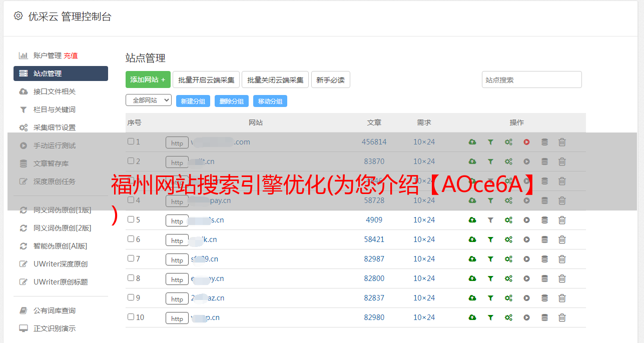Select 站点管理 in the sidebar
The height and width of the screenshot is (343, 644).
(x=61, y=73)
